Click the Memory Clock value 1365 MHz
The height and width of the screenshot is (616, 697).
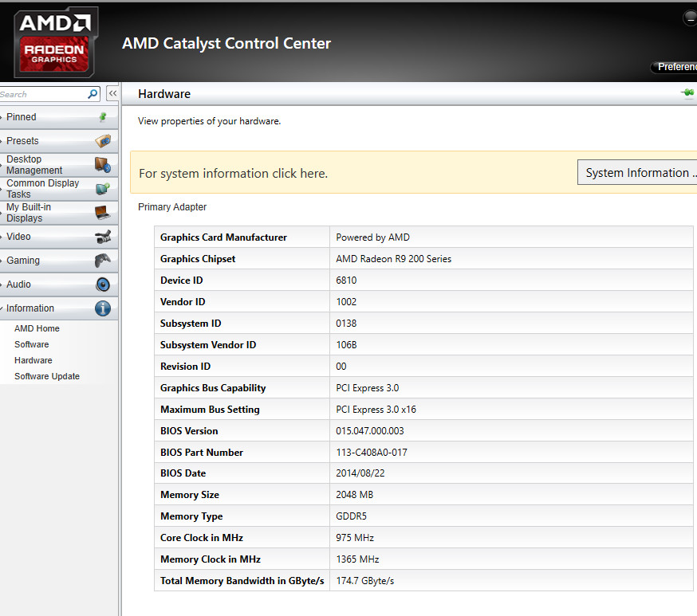click(357, 559)
